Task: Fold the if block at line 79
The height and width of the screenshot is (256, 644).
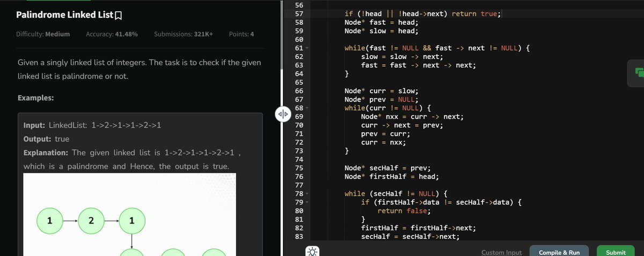Action: (306, 202)
